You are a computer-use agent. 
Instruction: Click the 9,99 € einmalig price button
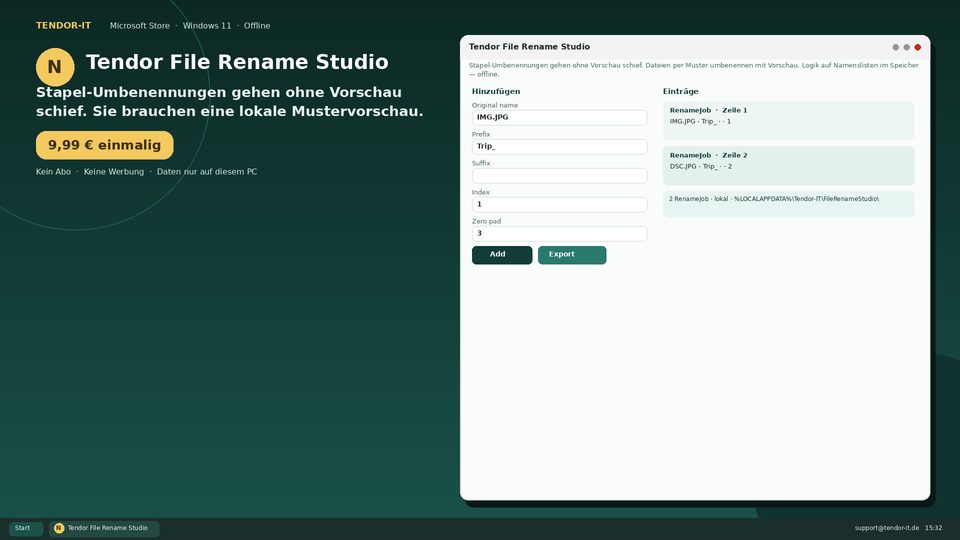click(x=105, y=145)
